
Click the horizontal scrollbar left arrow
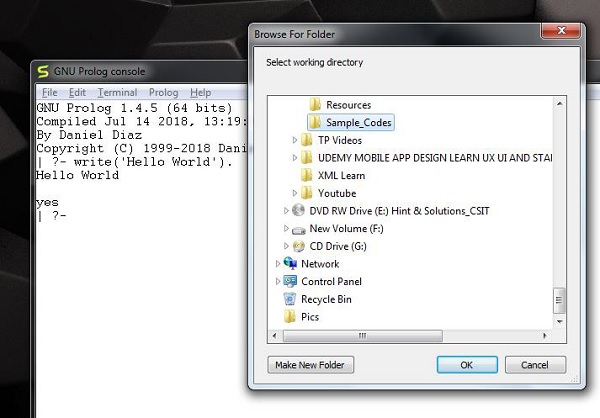click(x=274, y=336)
